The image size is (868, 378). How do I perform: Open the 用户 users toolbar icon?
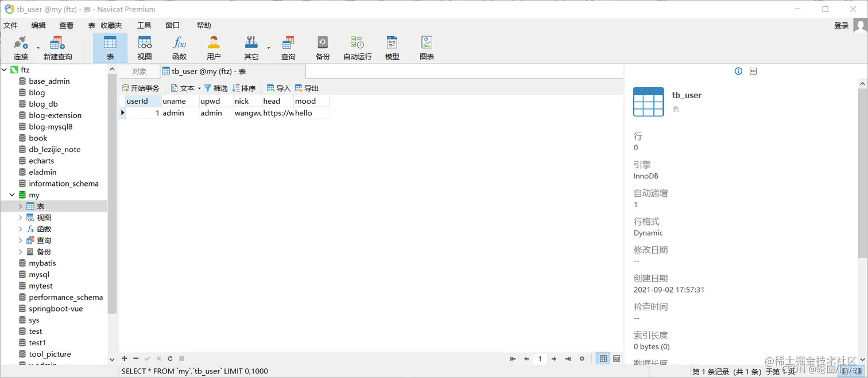coord(214,48)
